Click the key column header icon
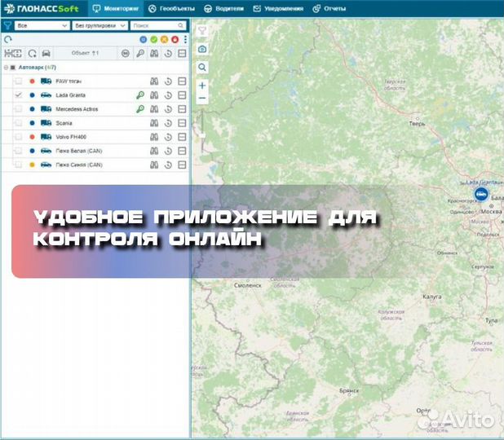Screen dimensions: 504x440 tap(140, 53)
